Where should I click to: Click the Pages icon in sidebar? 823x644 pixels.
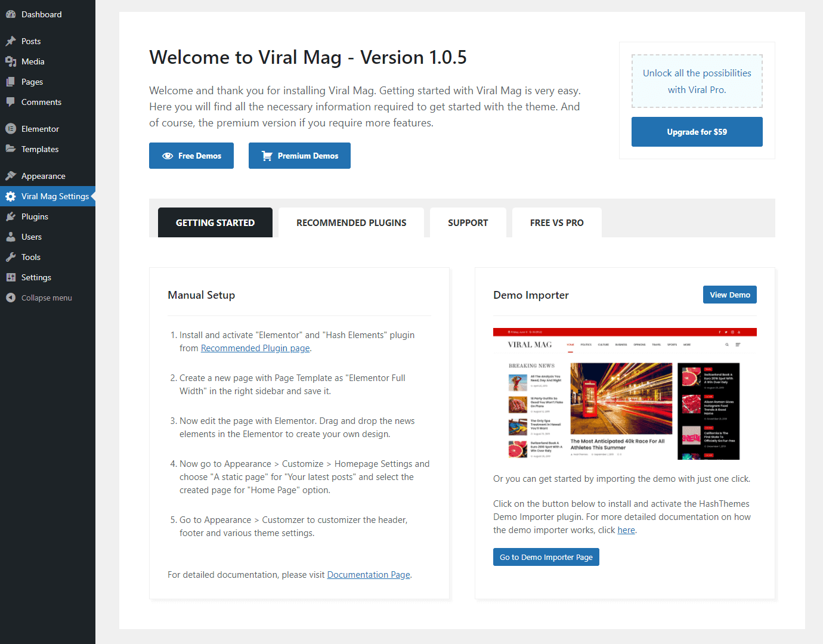coord(11,82)
